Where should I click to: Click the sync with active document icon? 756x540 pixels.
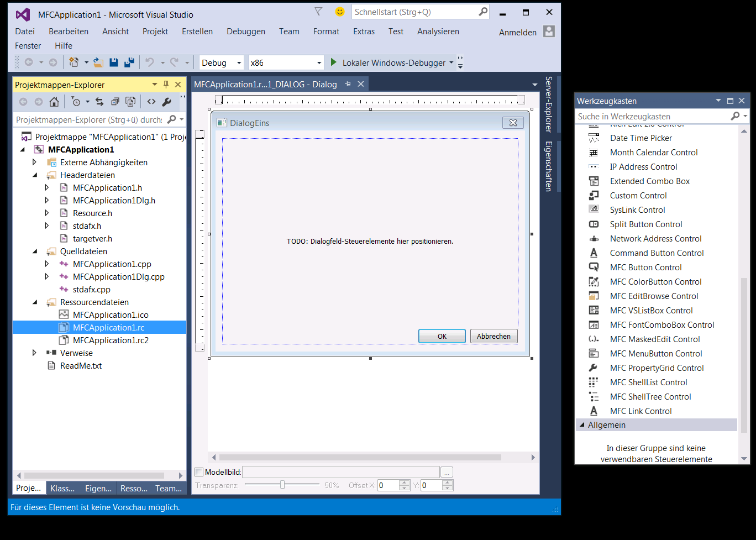point(99,102)
